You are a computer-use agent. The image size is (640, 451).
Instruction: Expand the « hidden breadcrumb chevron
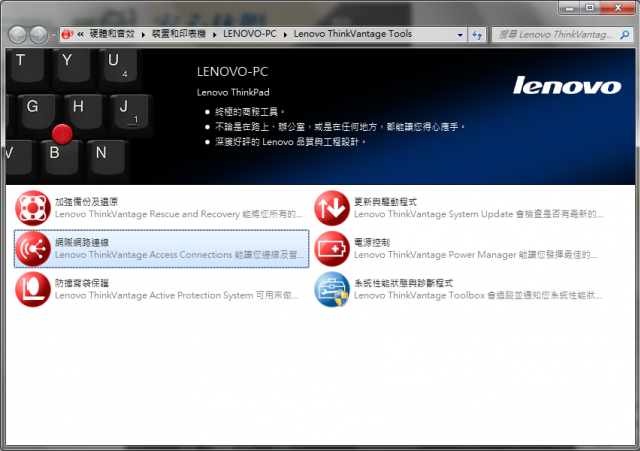(81, 34)
